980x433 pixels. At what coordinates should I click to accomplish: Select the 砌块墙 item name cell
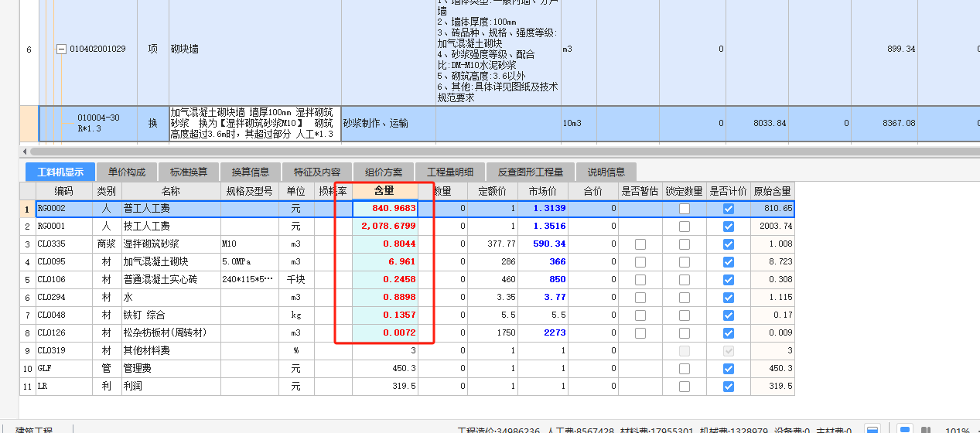coord(254,49)
